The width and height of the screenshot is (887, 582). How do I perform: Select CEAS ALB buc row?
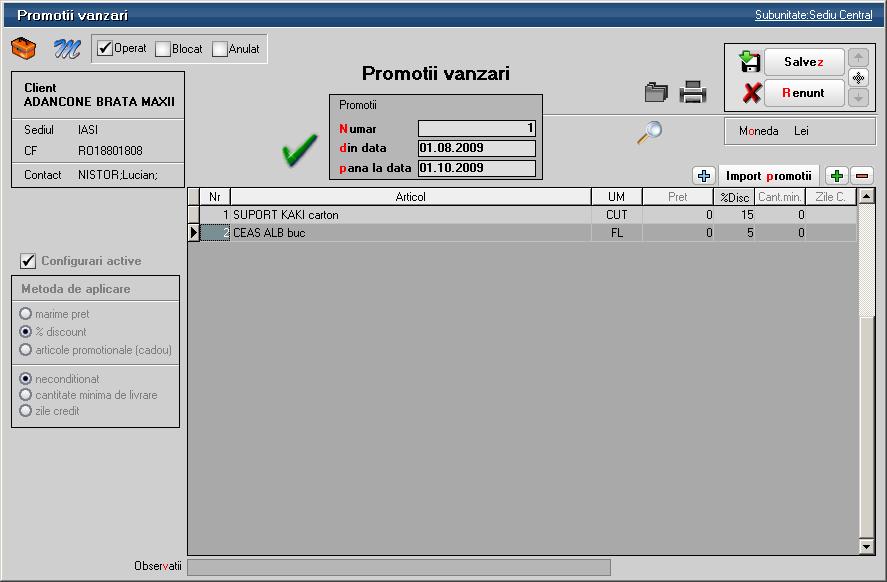522,232
